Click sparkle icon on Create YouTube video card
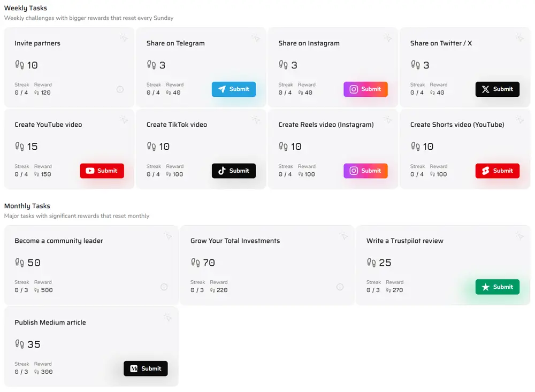 point(124,119)
